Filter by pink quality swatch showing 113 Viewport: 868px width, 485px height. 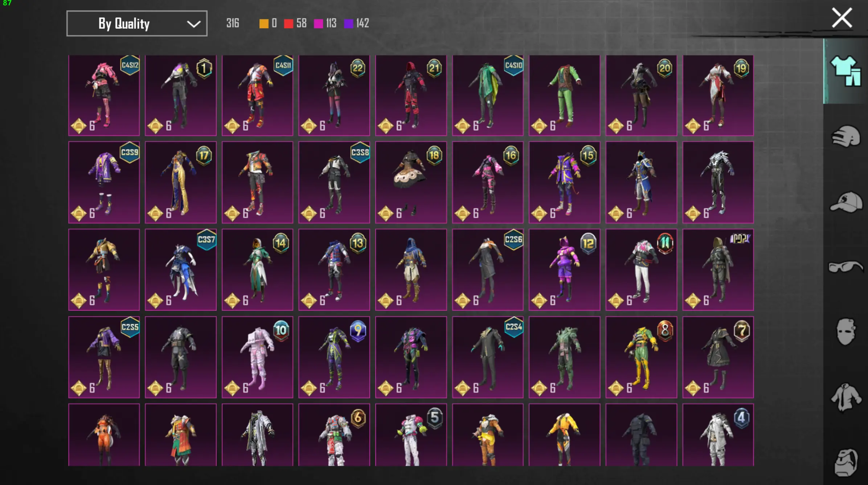318,24
